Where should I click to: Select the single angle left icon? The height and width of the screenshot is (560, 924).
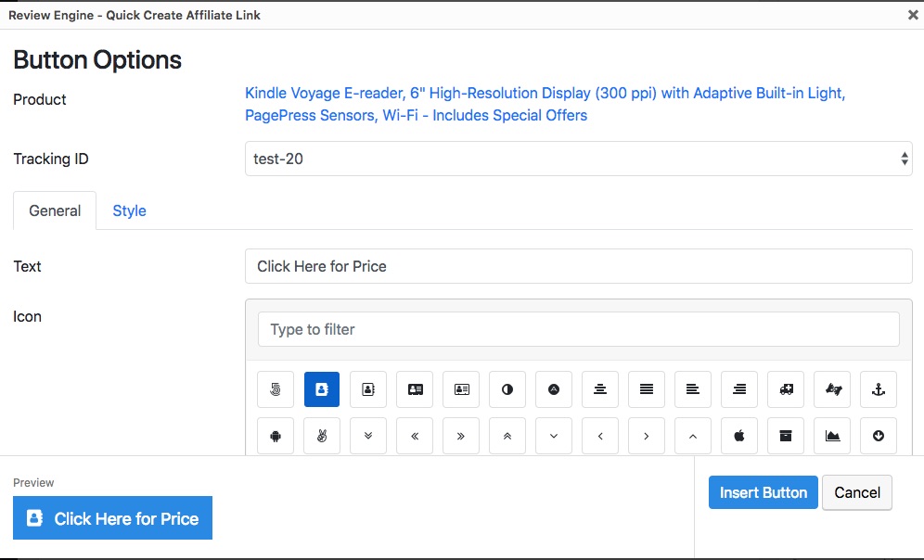click(x=600, y=436)
